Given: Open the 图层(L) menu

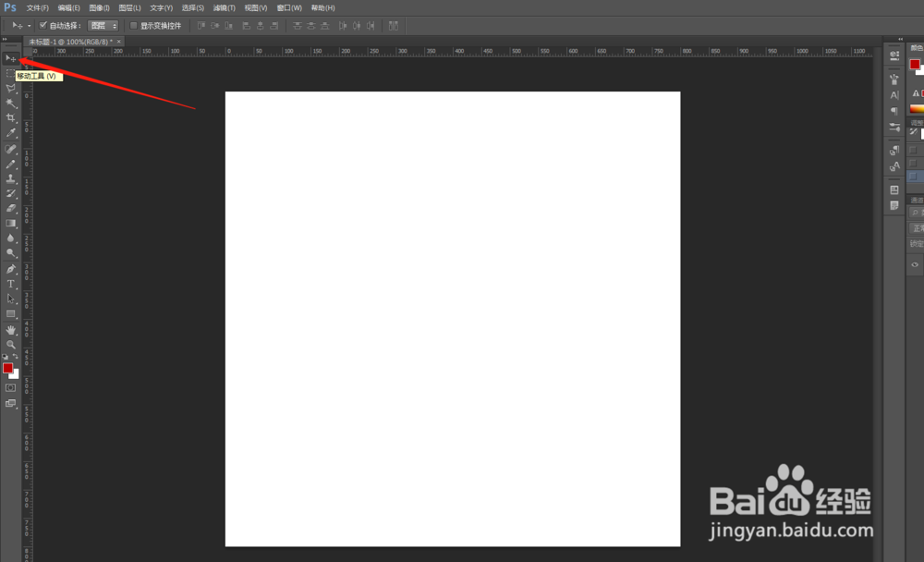Looking at the screenshot, I should pos(129,8).
